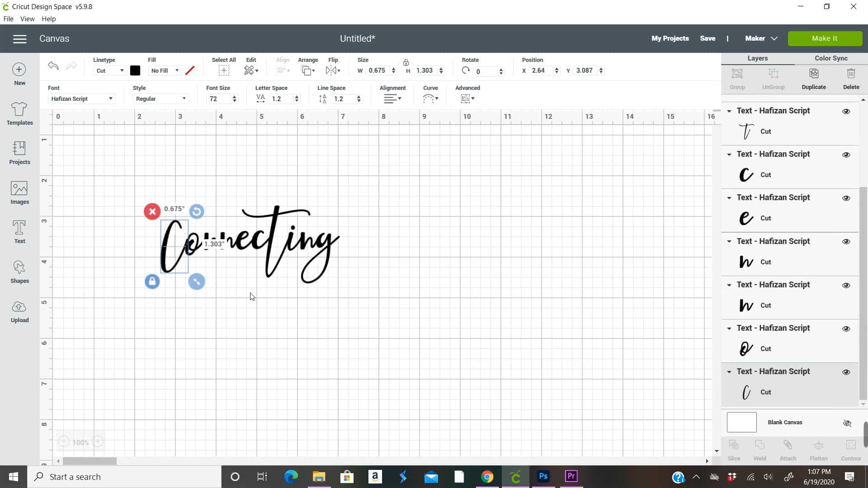Undo the last action
Image resolution: width=868 pixels, height=488 pixels.
click(x=53, y=66)
